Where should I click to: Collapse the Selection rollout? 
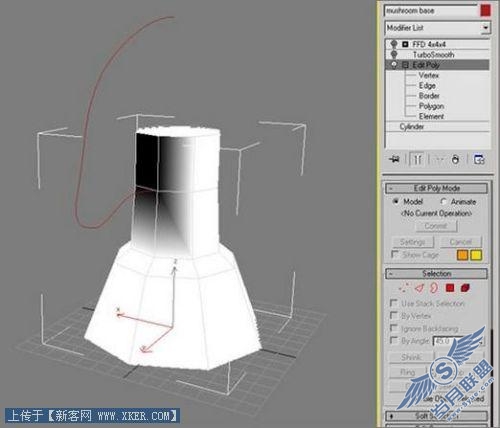tap(436, 274)
